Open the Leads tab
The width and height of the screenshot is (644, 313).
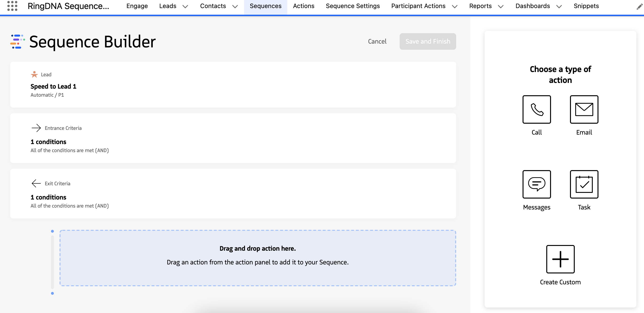[168, 6]
